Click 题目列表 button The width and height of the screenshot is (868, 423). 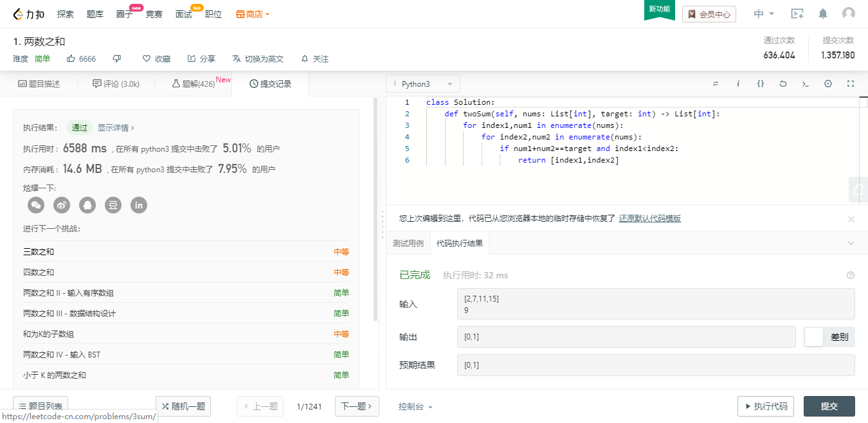[x=41, y=406]
